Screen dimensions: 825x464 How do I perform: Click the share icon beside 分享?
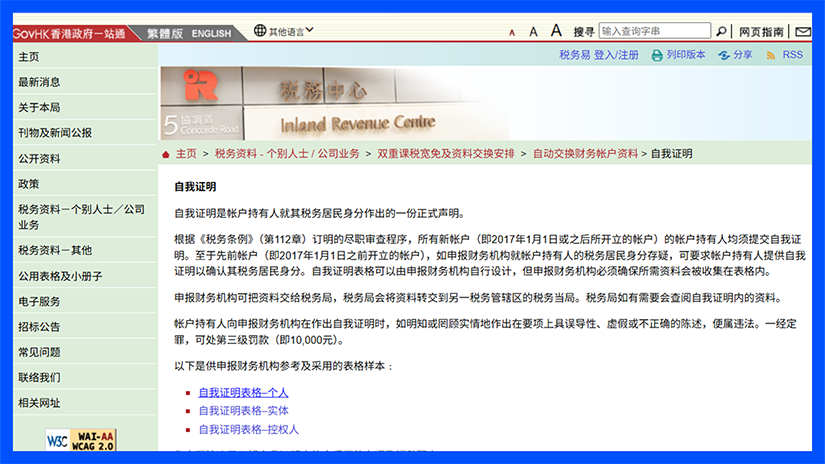724,55
